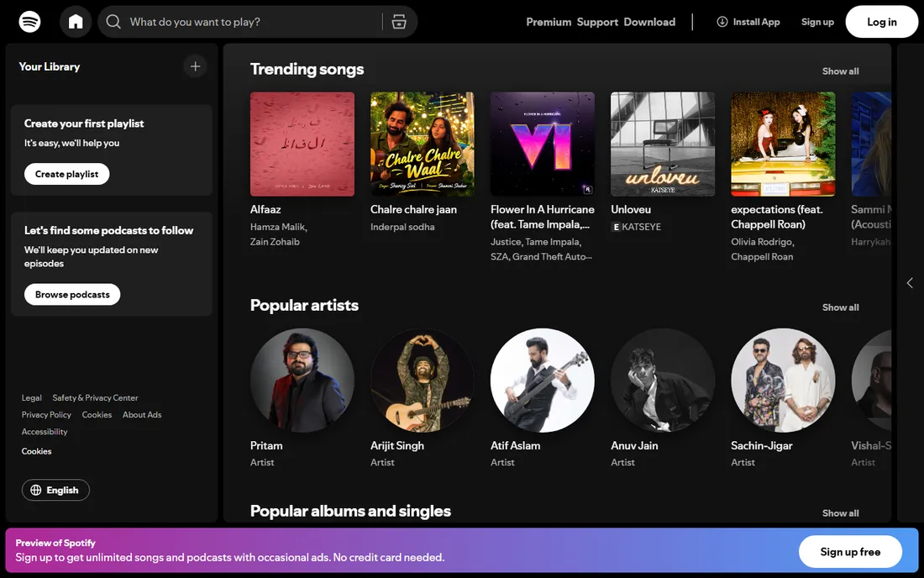Click the Pritam name text
924x578 pixels.
(x=266, y=445)
